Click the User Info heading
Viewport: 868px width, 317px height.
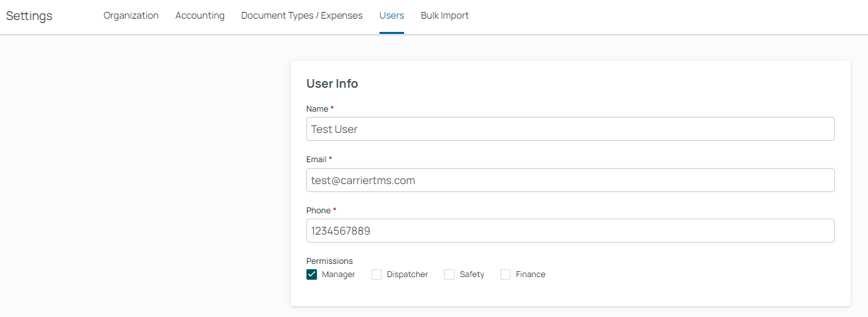coord(332,84)
